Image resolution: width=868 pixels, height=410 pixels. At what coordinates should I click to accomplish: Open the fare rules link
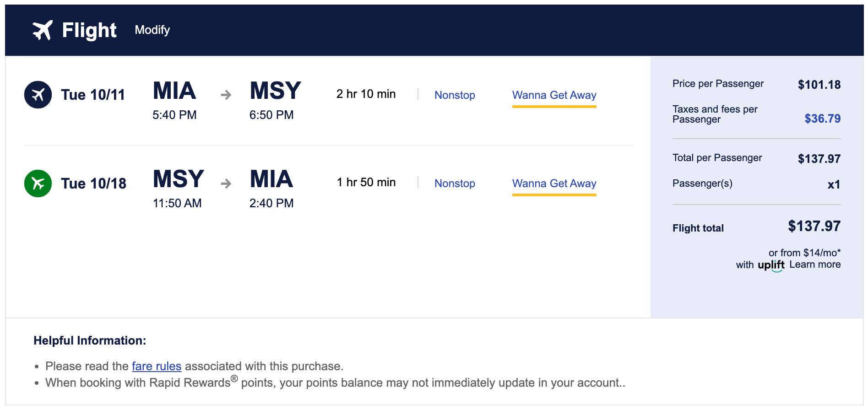click(x=157, y=366)
